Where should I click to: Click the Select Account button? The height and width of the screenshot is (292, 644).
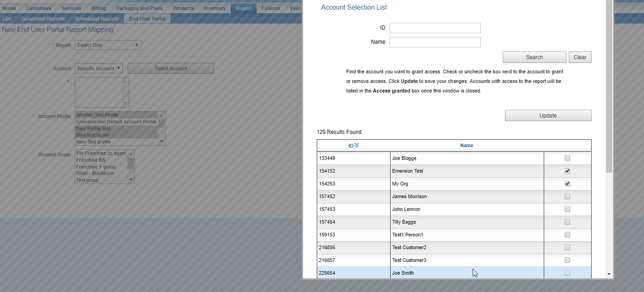171,68
